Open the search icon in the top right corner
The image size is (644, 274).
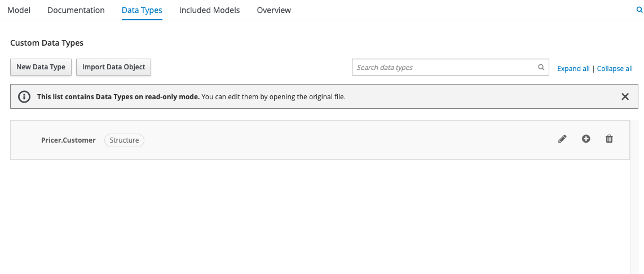(x=639, y=10)
